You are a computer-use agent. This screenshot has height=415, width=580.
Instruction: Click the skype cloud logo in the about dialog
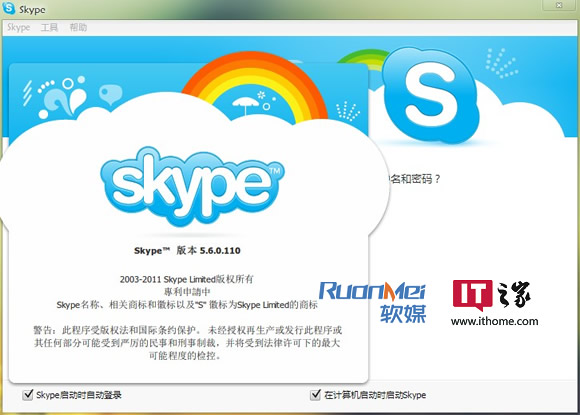pyautogui.click(x=192, y=186)
